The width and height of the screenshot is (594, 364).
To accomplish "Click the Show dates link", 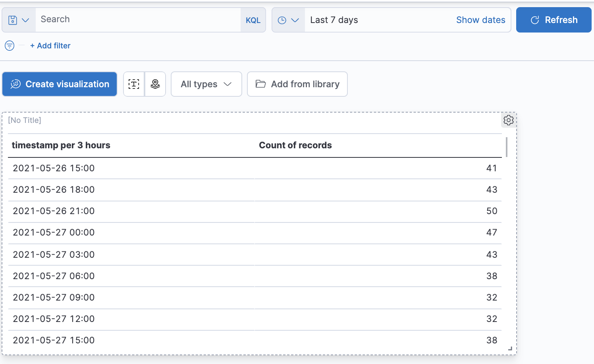I will point(480,20).
